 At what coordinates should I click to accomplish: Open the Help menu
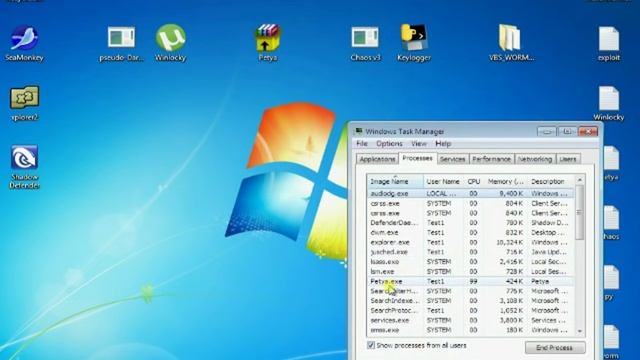tap(443, 144)
